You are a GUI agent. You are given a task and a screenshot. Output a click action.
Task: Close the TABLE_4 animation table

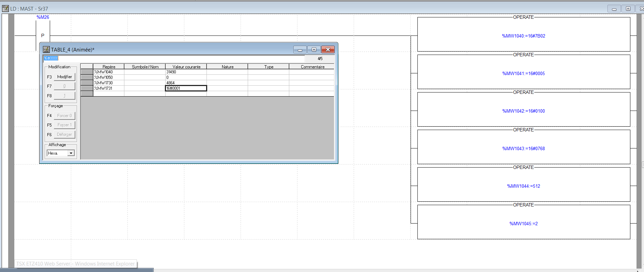point(328,50)
